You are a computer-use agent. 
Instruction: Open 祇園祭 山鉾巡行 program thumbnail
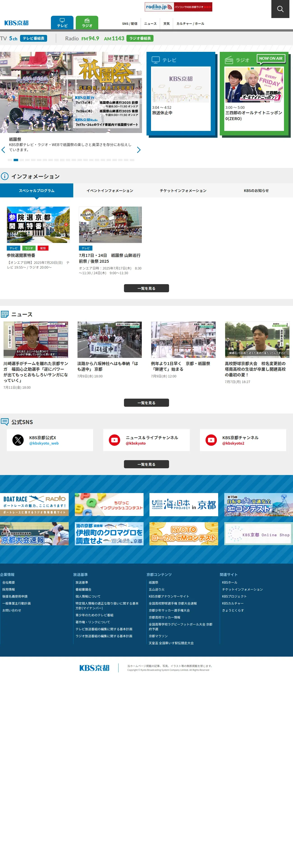coord(110,225)
